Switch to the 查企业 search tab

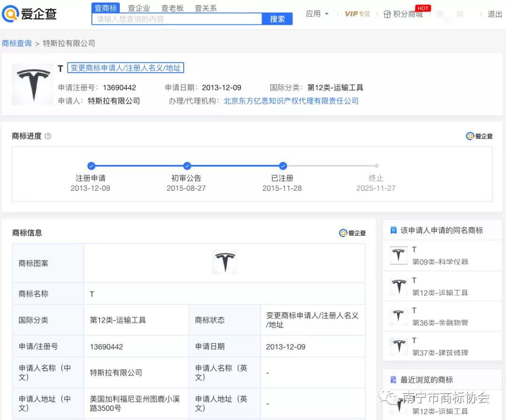pyautogui.click(x=139, y=8)
